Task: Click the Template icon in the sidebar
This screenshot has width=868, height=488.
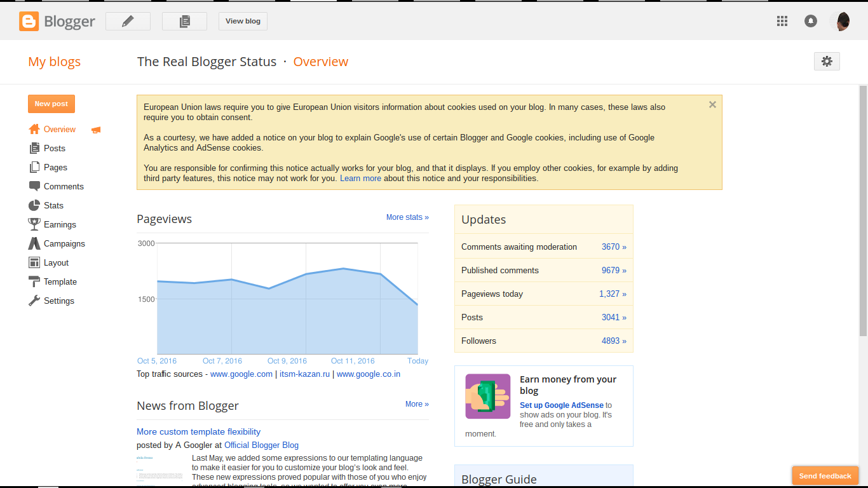Action: [x=35, y=281]
